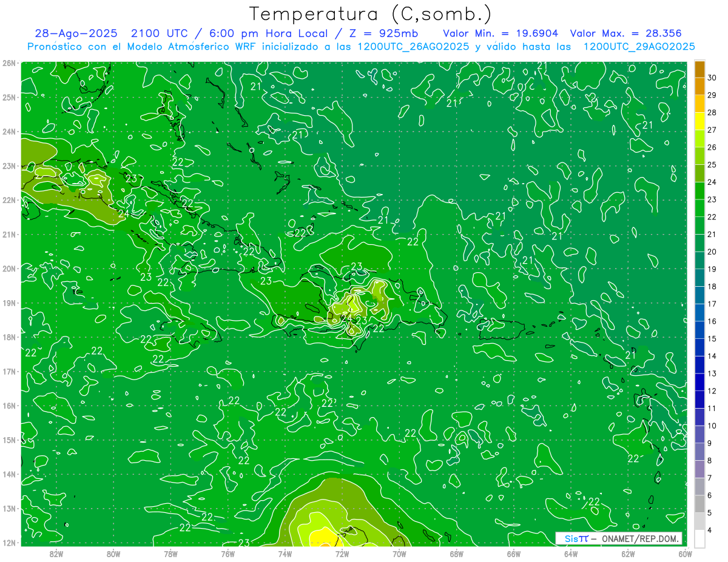
Task: Click the 60W longitude axis label
Action: tap(685, 554)
